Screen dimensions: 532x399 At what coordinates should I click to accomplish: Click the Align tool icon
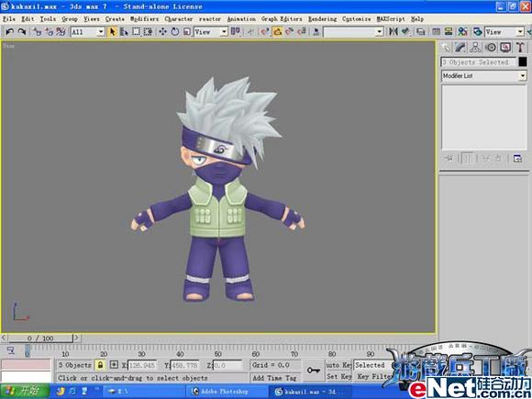[x=405, y=32]
